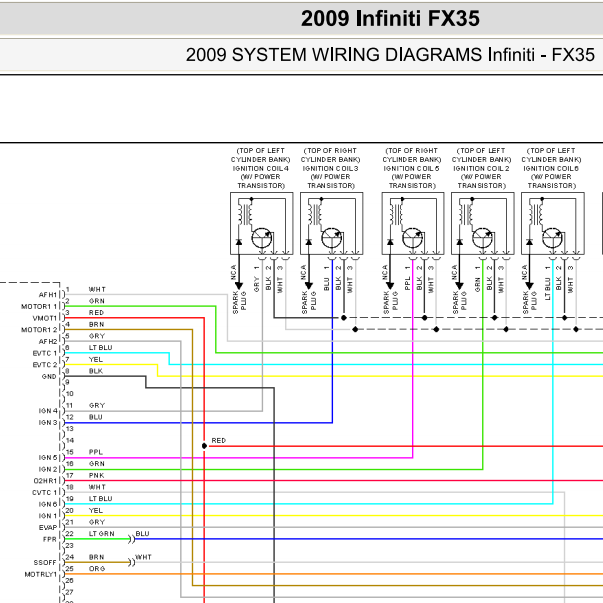Click the IGN 3 terminal label
The image size is (603, 603).
pyautogui.click(x=48, y=422)
